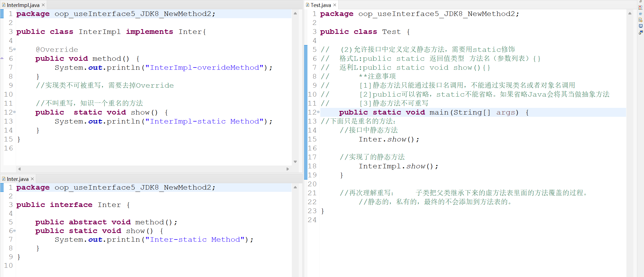The image size is (644, 277).
Task: Click line number 20 in Test.java gutter
Action: (312, 184)
